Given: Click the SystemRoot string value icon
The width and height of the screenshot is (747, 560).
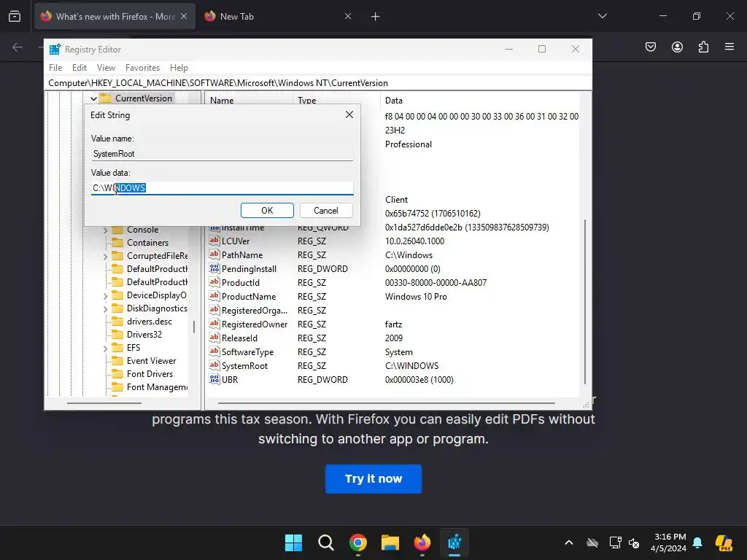Looking at the screenshot, I should click(x=214, y=366).
